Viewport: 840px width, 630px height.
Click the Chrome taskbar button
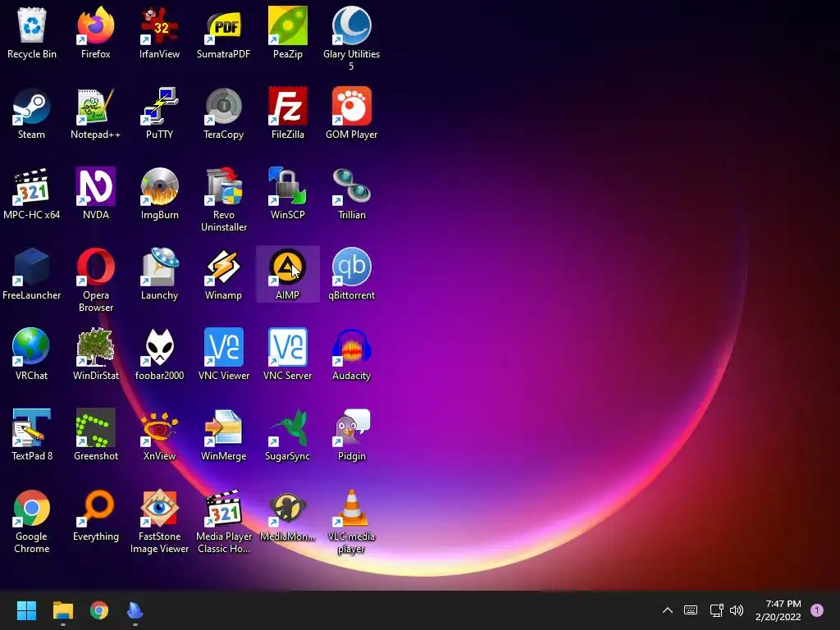[99, 610]
